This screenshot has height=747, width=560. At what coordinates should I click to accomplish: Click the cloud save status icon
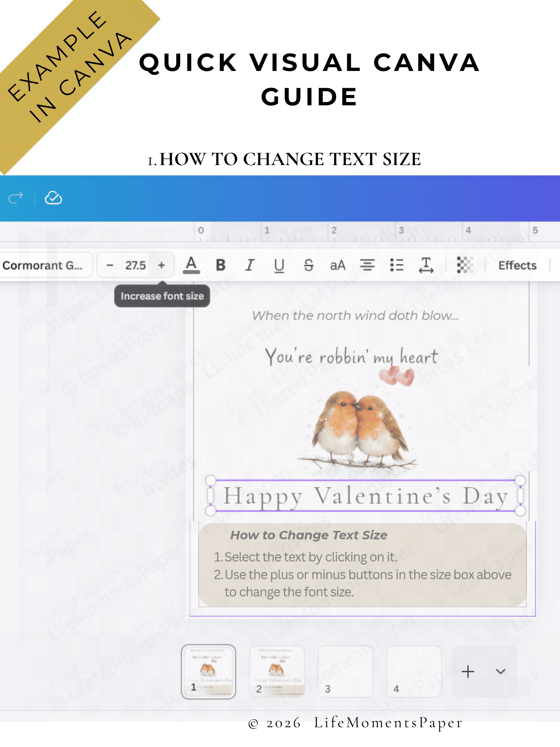(53, 198)
